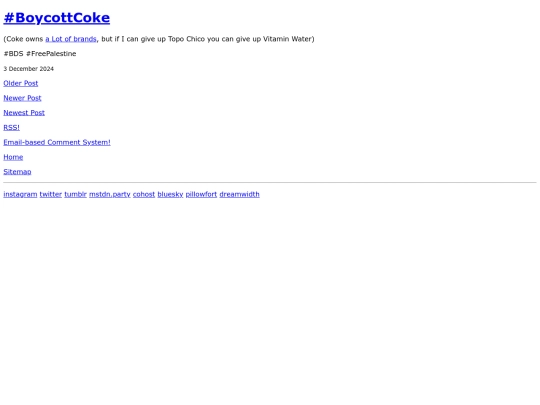
Task: Visit the twitter profile link
Action: [51, 194]
